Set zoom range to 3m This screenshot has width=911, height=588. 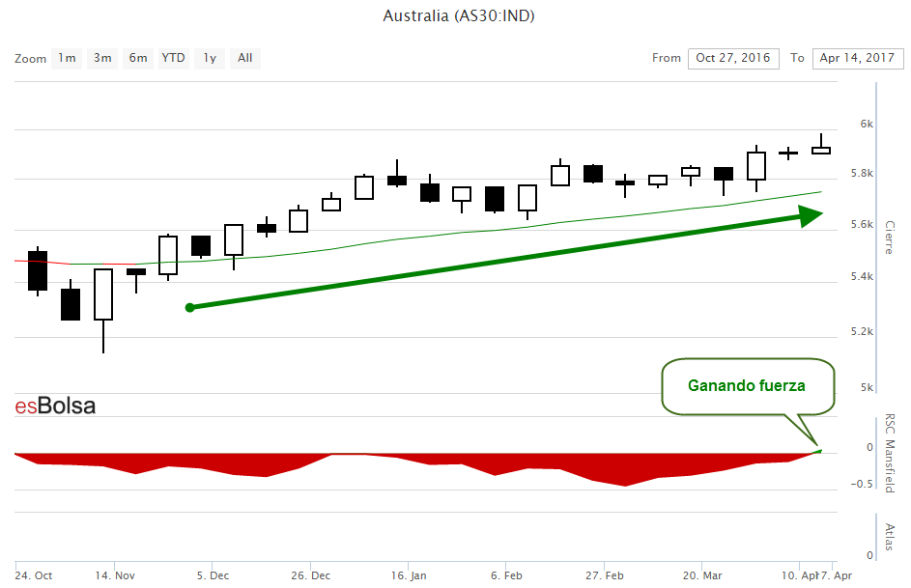click(x=102, y=58)
